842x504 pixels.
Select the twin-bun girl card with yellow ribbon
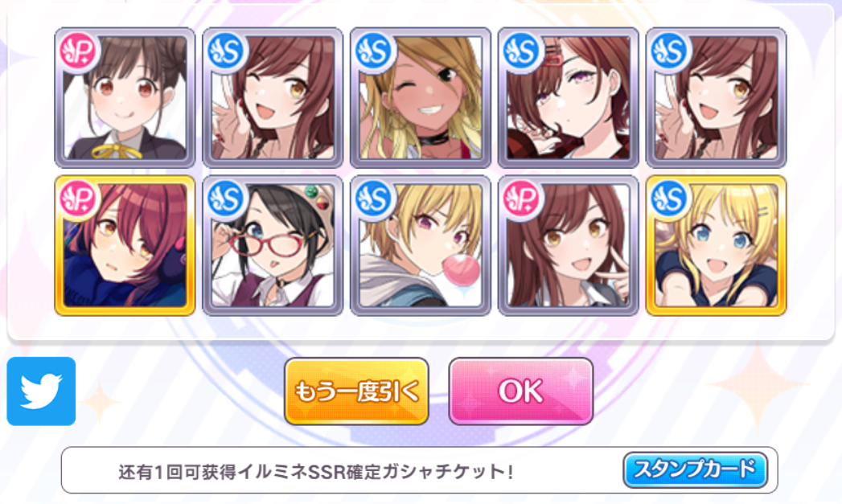[125, 98]
